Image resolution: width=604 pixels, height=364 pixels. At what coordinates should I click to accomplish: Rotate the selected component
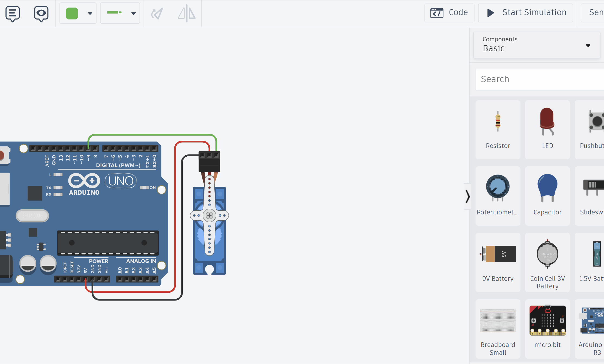157,13
